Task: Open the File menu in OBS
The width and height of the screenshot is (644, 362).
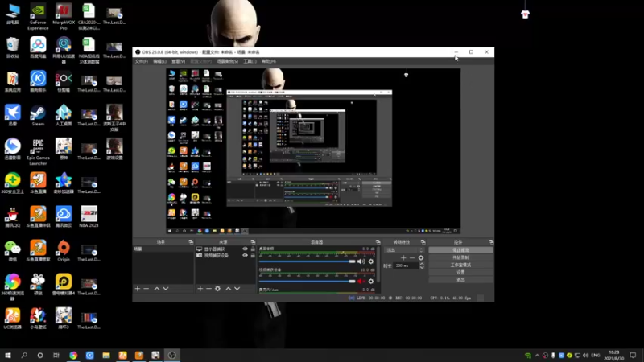Action: pos(142,61)
